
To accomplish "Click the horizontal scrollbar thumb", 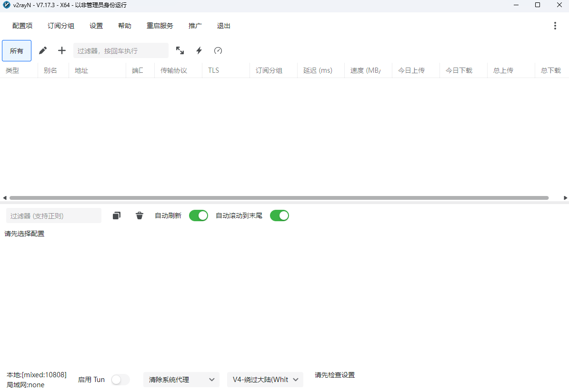I will point(279,198).
